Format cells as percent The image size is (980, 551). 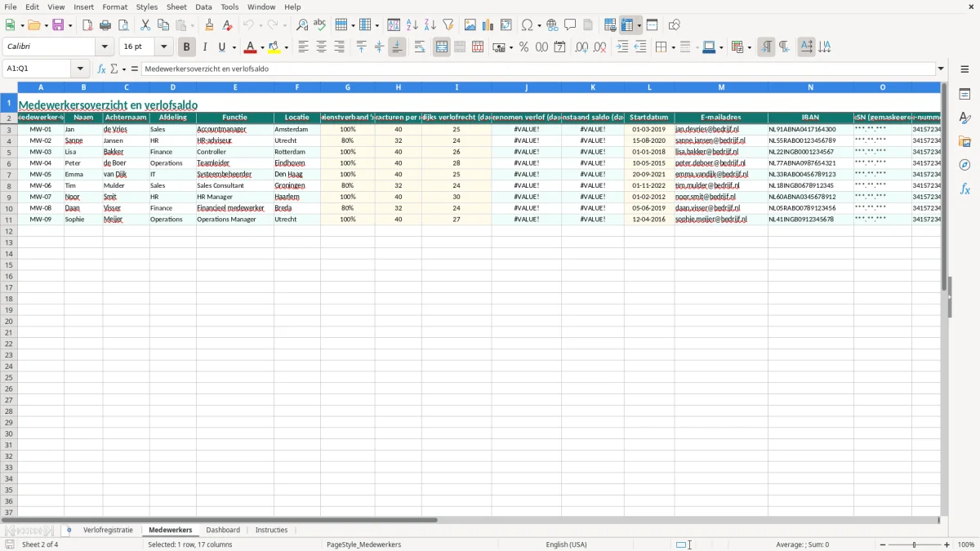(524, 47)
